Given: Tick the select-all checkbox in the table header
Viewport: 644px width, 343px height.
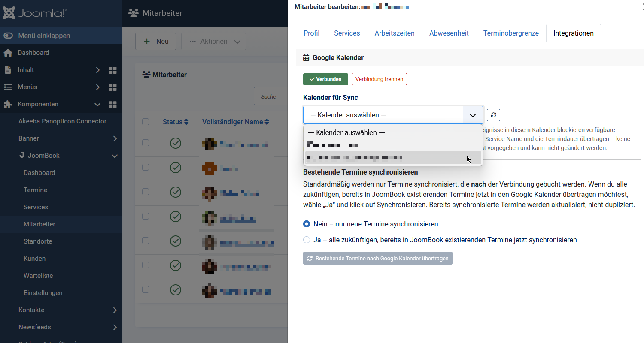Looking at the screenshot, I should pos(146,122).
